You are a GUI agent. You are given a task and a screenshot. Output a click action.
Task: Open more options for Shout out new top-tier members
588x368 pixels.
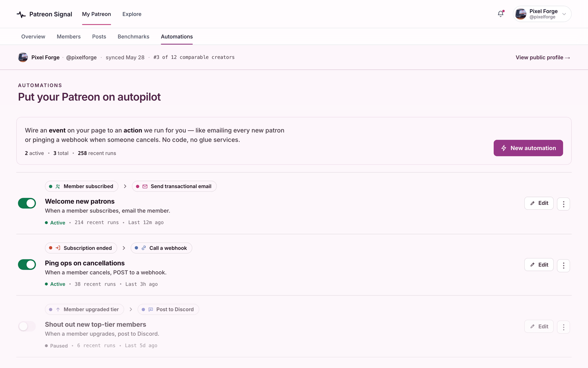click(x=563, y=327)
